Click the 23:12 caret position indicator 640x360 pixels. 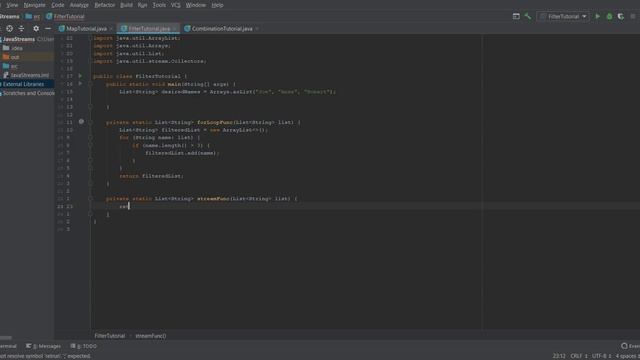559,356
